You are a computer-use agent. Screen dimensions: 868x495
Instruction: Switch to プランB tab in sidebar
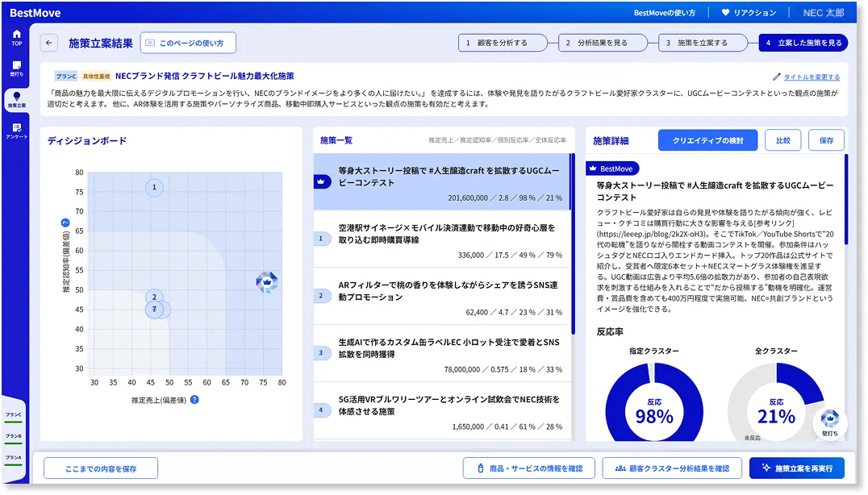(14, 438)
